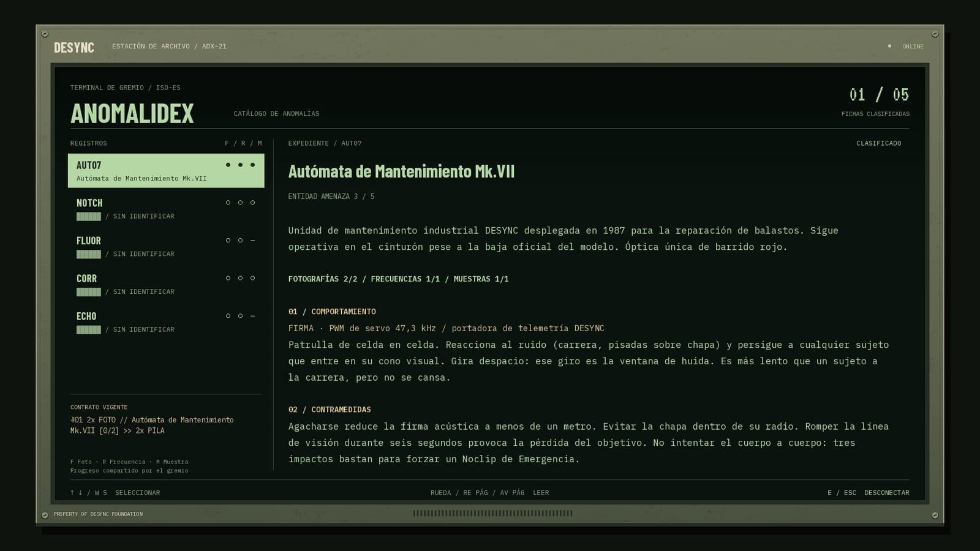This screenshot has width=980, height=551.
Task: Select the FLUOR registry entry
Action: point(166,247)
